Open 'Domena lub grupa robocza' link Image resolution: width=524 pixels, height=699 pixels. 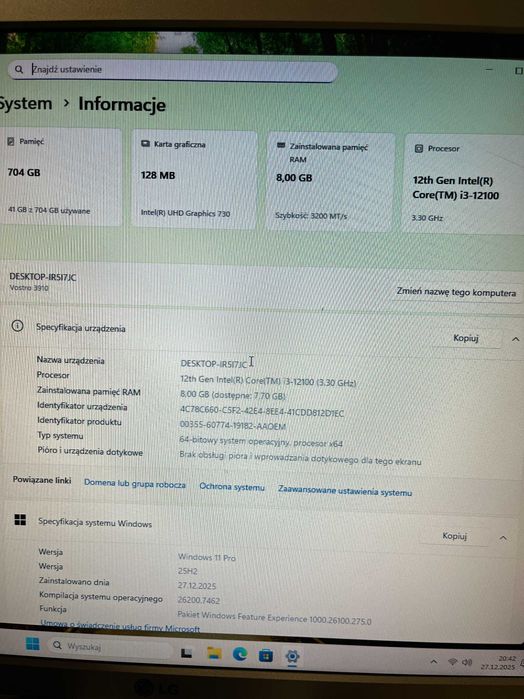click(x=135, y=484)
